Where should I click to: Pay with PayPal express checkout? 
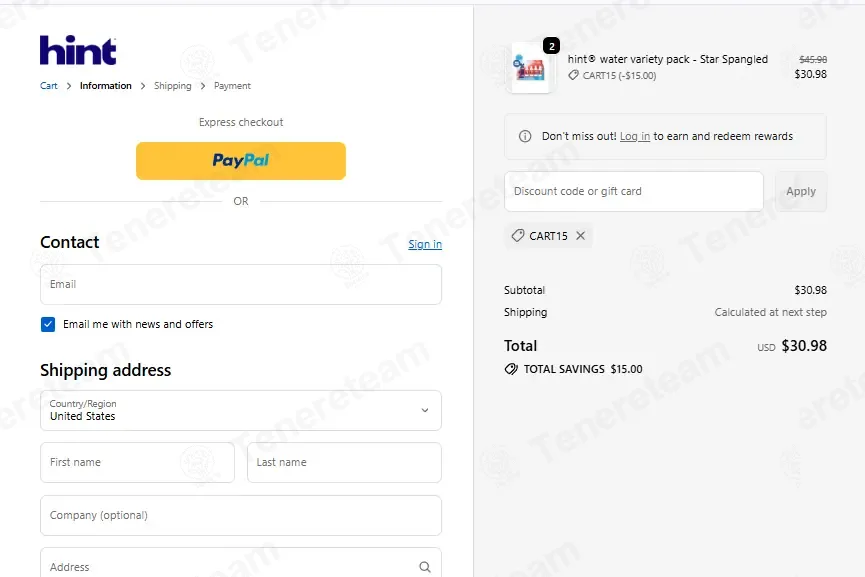coord(241,161)
